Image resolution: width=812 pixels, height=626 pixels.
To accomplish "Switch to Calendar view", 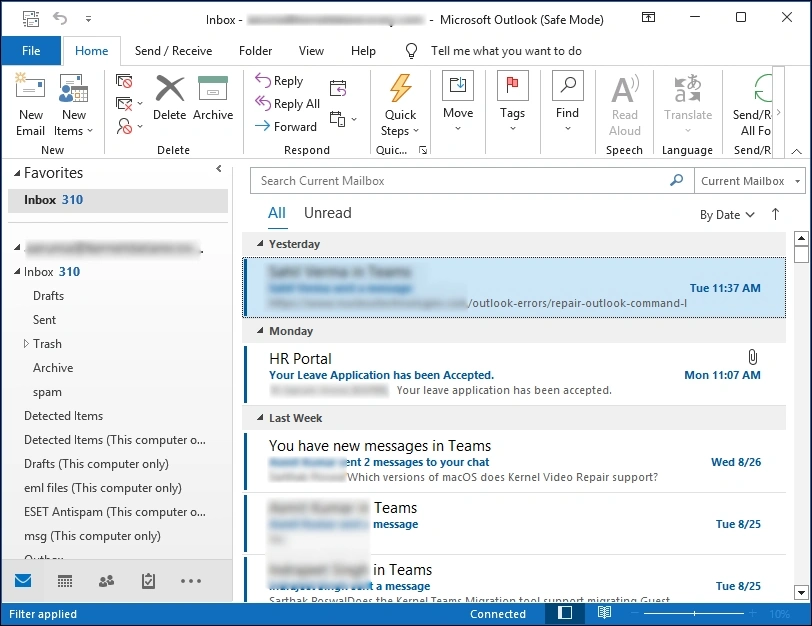I will (65, 581).
